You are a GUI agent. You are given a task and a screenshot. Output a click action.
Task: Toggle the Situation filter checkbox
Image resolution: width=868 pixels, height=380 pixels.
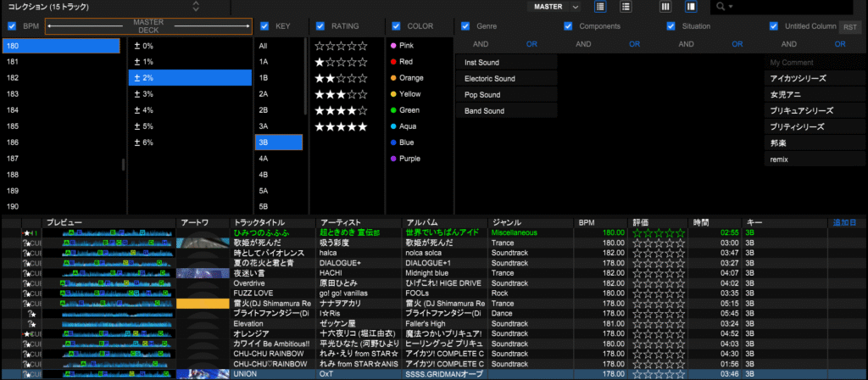pos(671,26)
